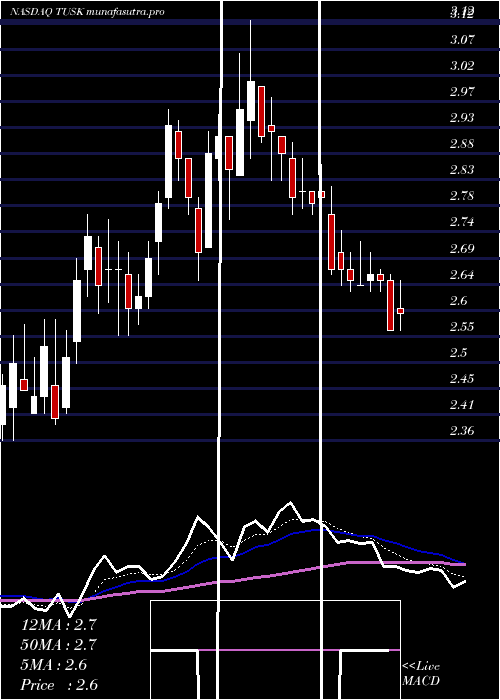This screenshot has height=700, width=500.
Task: Click the 3.07 price axis label
Action: coord(462,40)
